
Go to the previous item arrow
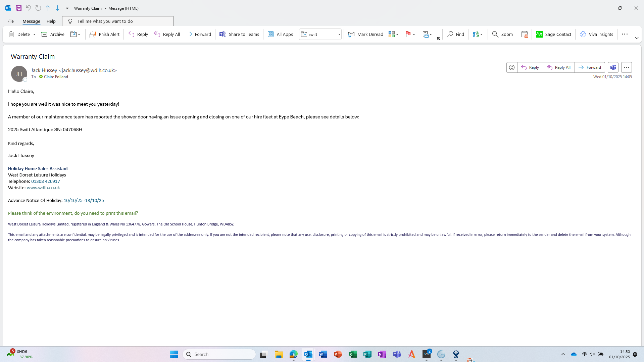48,8
